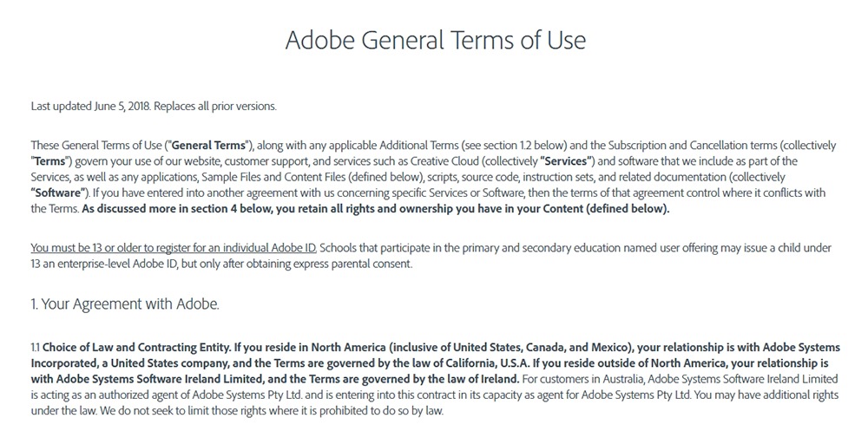Click the section 1.1 number label
Image resolution: width=868 pixels, height=444 pixels.
coord(35,348)
